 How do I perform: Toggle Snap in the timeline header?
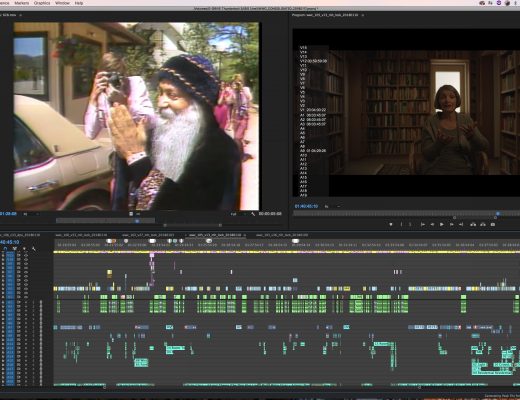click(5, 249)
